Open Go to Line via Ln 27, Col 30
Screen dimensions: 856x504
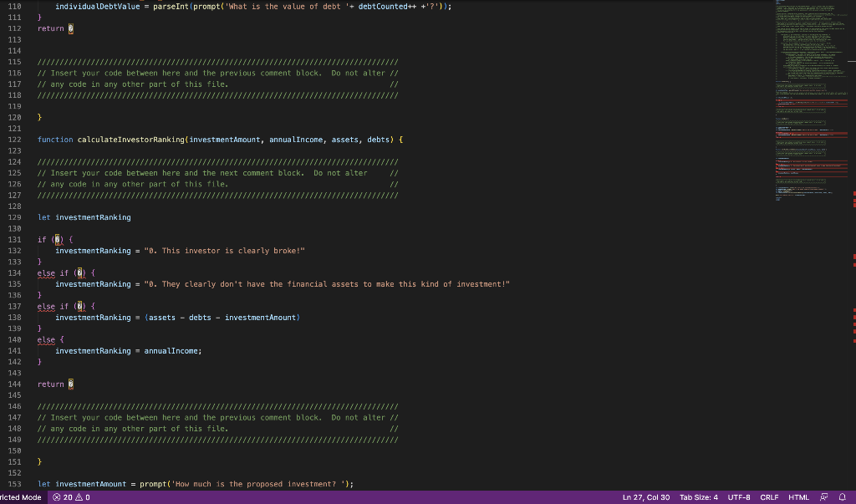click(x=646, y=497)
